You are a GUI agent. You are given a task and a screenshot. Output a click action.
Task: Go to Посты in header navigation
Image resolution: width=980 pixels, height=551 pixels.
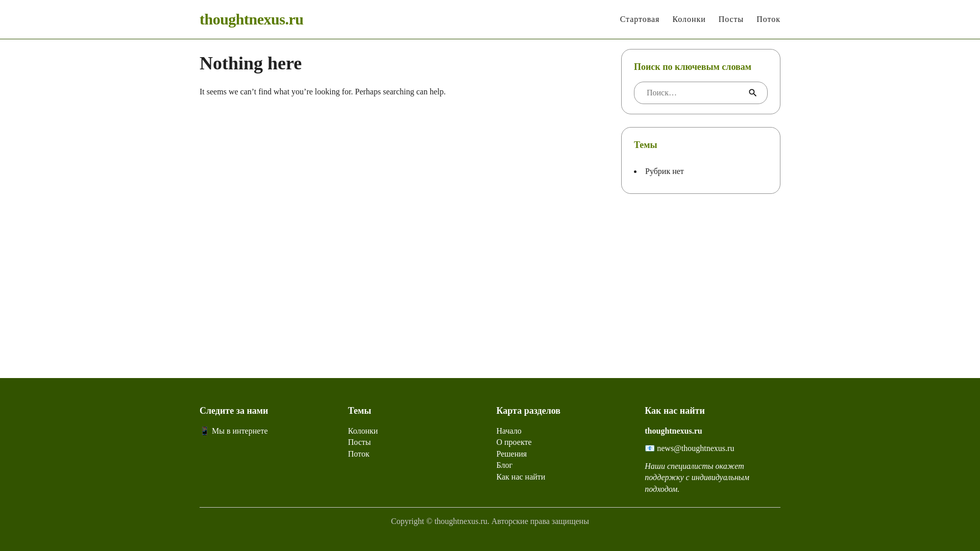coord(731,19)
